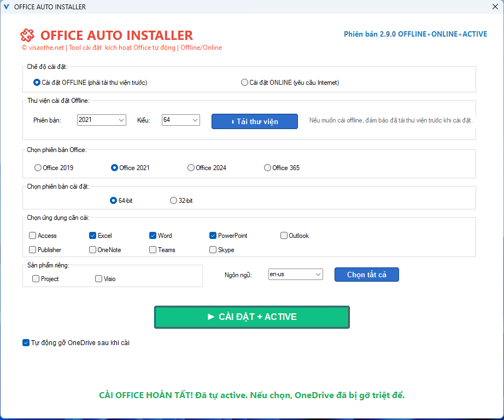Click the CÀI ĐẶT + ACTIVE button
Screen dimensions: 504x420
tap(252, 317)
